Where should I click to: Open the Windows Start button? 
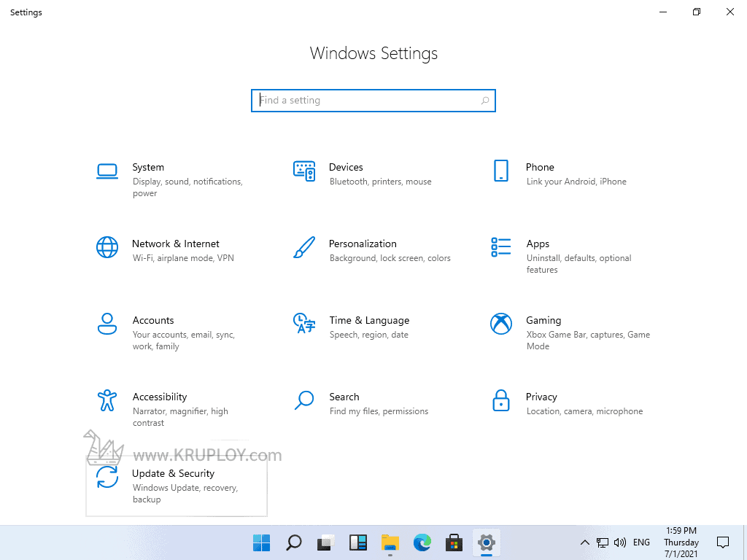[261, 542]
